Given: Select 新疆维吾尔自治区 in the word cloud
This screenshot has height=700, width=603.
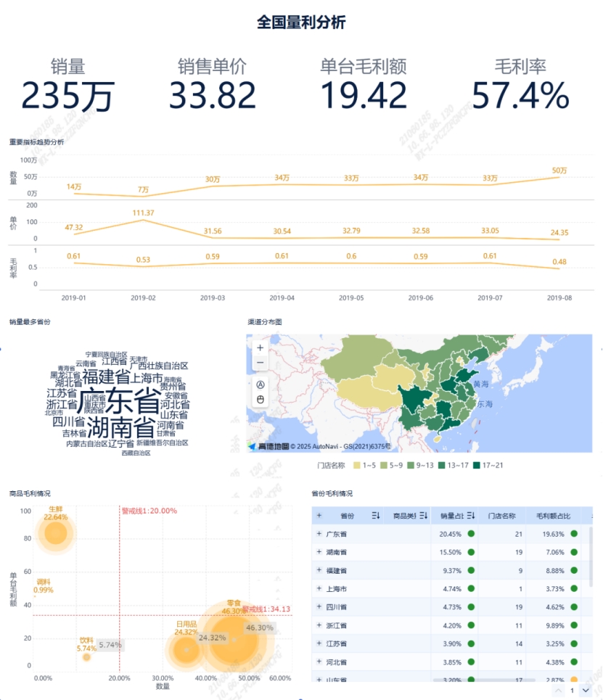Looking at the screenshot, I should coord(162,443).
